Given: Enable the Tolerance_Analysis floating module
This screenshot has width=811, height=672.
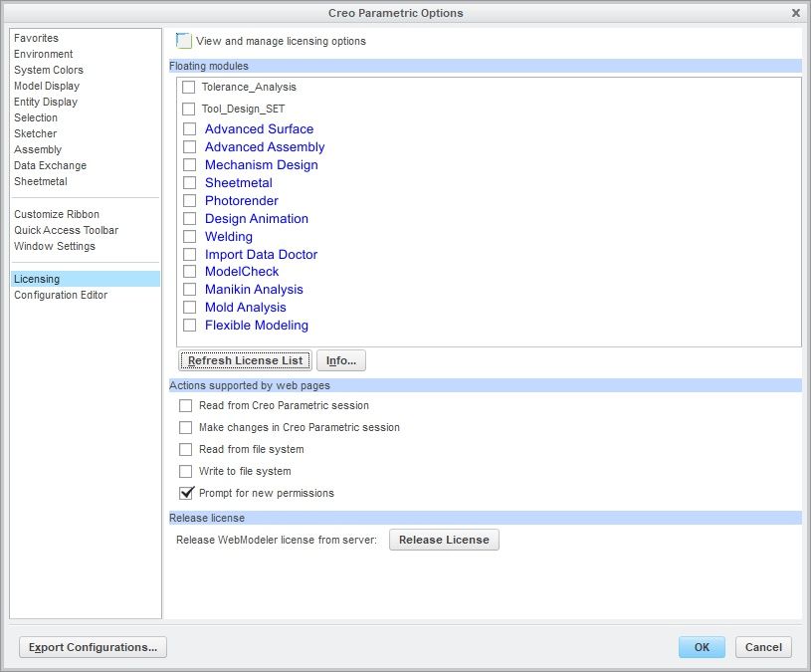Looking at the screenshot, I should click(x=189, y=88).
